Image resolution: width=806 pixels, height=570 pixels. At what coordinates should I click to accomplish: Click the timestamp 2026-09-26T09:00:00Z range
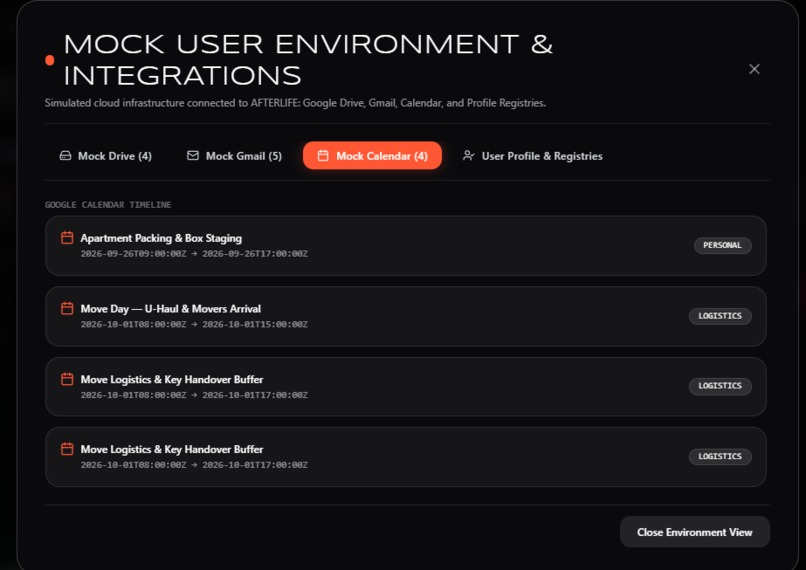194,254
